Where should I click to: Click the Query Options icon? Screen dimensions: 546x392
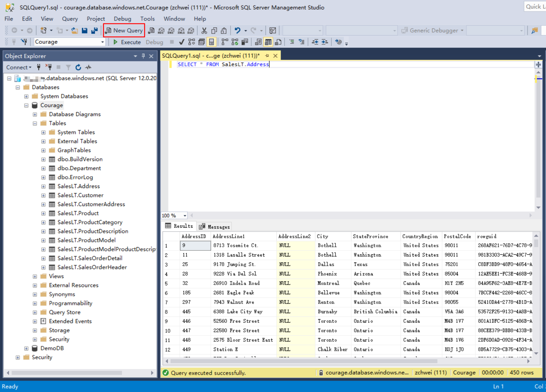click(202, 42)
